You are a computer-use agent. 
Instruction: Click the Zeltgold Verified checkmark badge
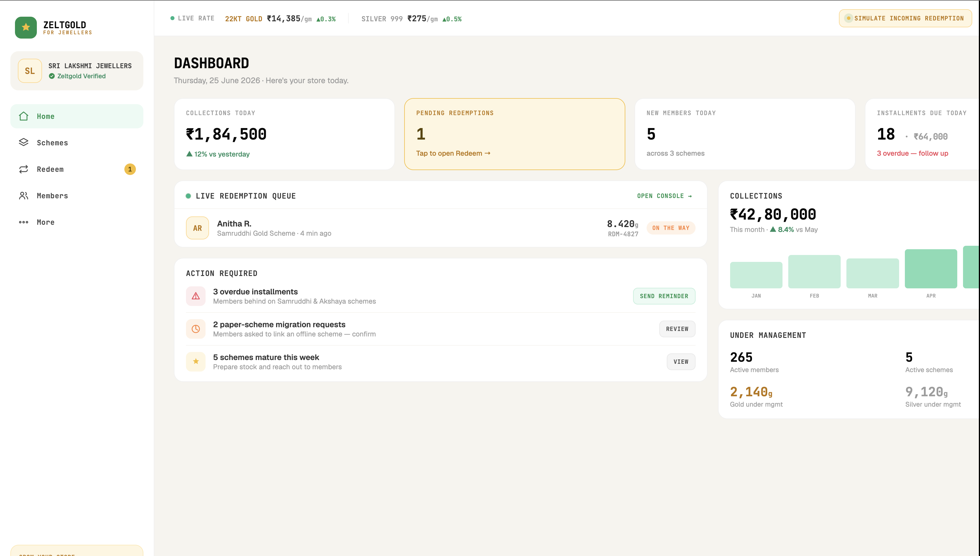52,76
